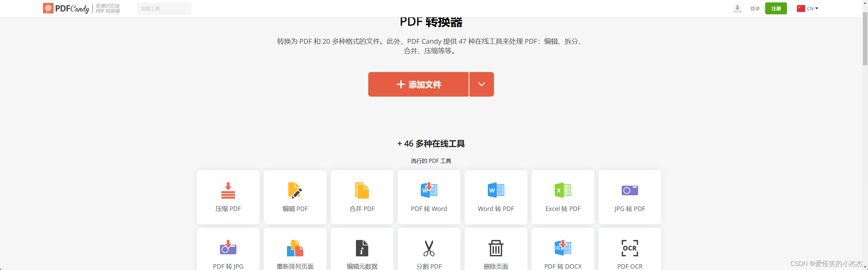Expand the add file source dropdown arrow
This screenshot has height=270, width=868.
(x=482, y=84)
